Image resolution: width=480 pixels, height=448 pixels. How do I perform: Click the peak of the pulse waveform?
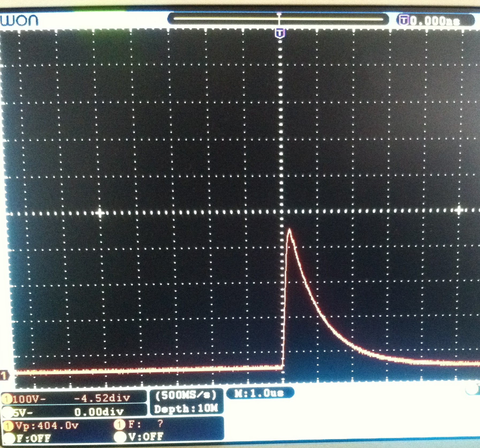click(x=289, y=229)
